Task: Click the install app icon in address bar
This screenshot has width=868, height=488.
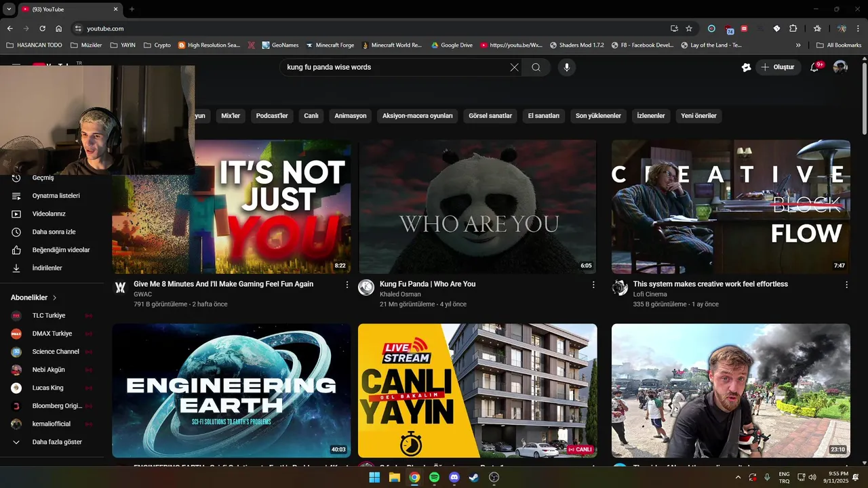Action: (x=674, y=28)
